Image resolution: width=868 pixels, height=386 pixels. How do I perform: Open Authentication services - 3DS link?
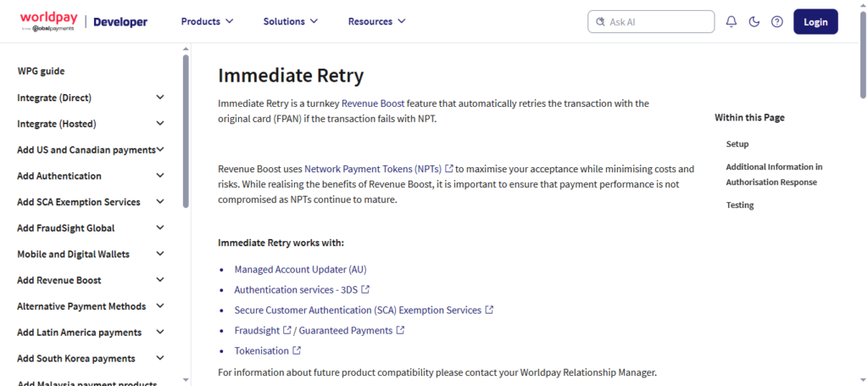[x=296, y=289]
